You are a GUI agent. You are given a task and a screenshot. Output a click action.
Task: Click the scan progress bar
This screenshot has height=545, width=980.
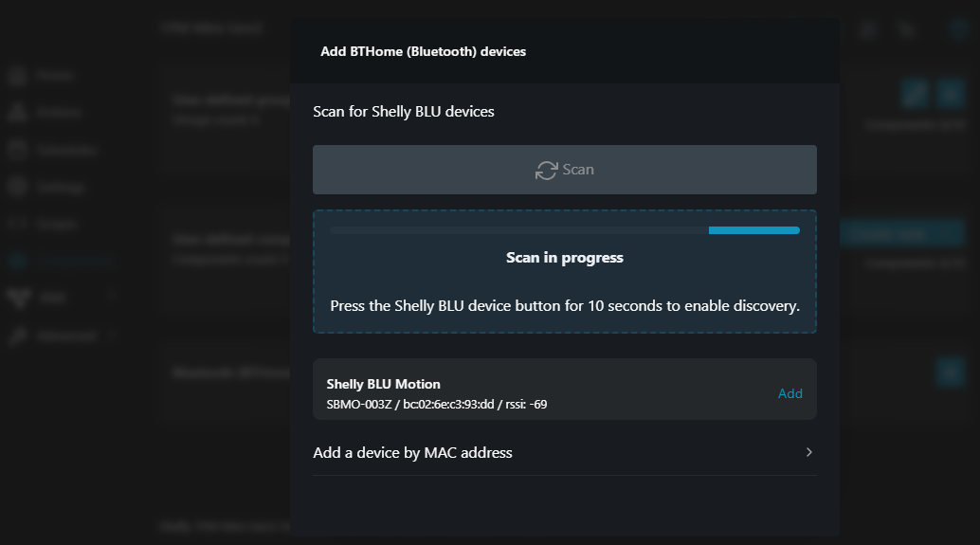click(564, 230)
